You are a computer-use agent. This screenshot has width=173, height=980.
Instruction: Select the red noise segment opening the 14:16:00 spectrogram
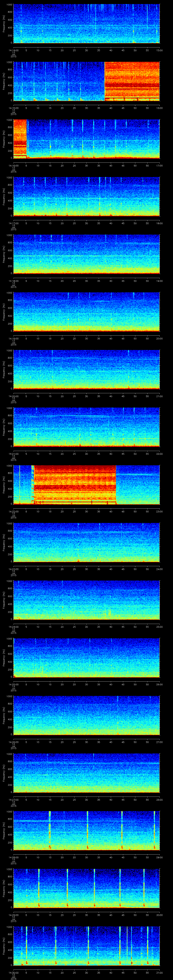pyautogui.click(x=20, y=139)
